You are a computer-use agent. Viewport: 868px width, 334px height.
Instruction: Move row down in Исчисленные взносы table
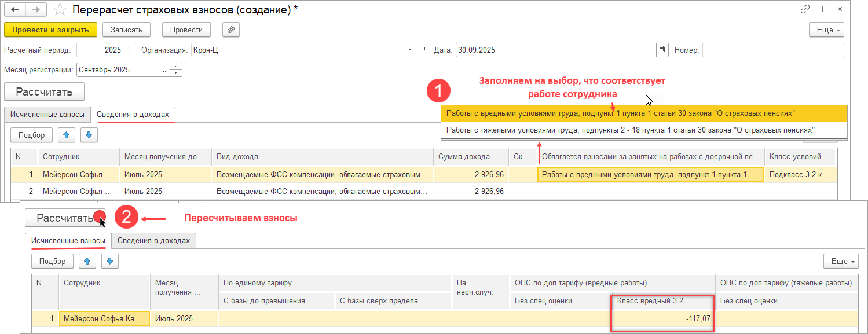click(x=109, y=261)
